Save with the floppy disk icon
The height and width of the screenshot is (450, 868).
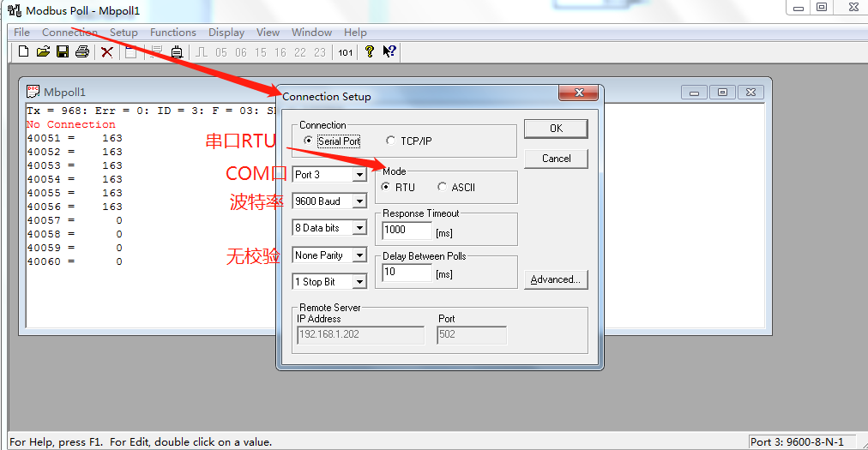point(63,52)
